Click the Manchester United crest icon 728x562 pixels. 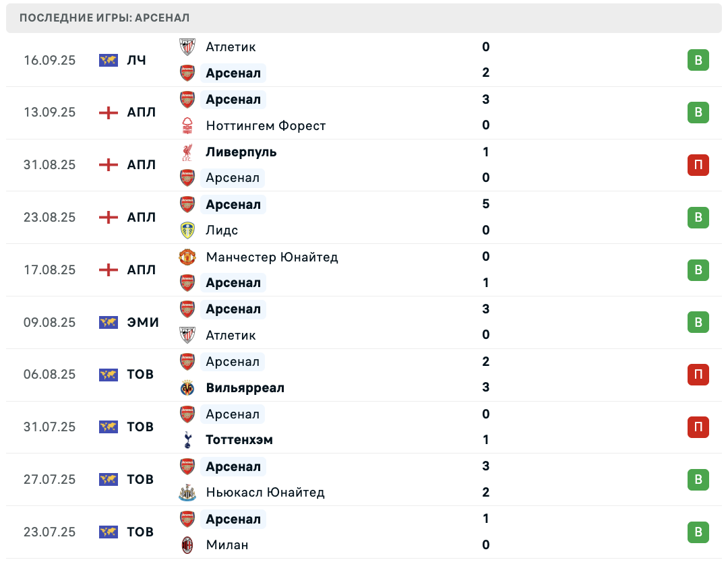coord(187,257)
